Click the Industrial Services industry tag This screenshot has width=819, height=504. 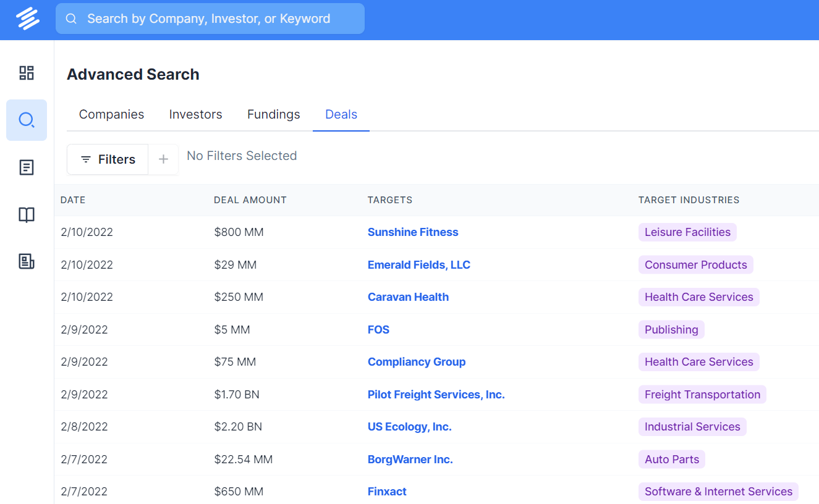click(x=692, y=427)
